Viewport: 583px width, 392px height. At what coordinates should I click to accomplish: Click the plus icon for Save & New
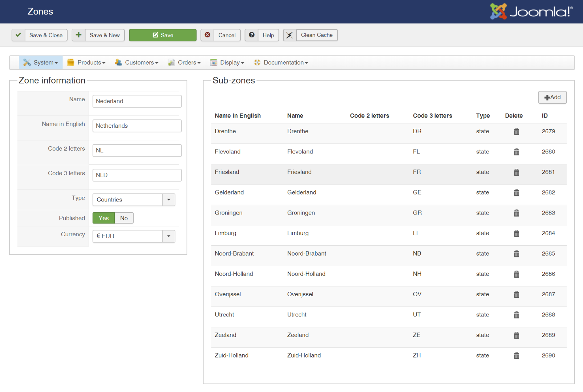point(78,35)
